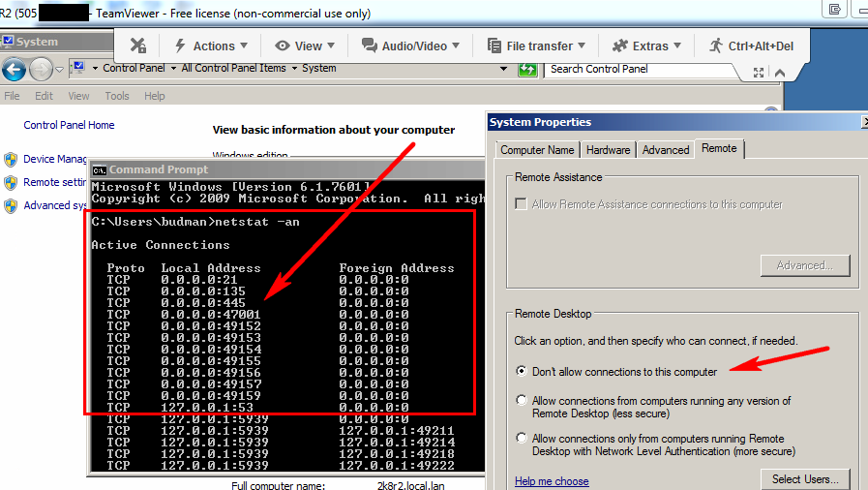
Task: Click the TeamViewer fullscreen toggle icon
Action: pyautogui.click(x=759, y=73)
